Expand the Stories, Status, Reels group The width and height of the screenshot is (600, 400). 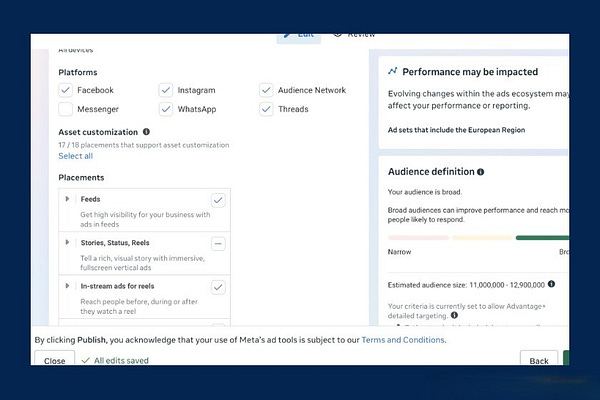click(67, 242)
